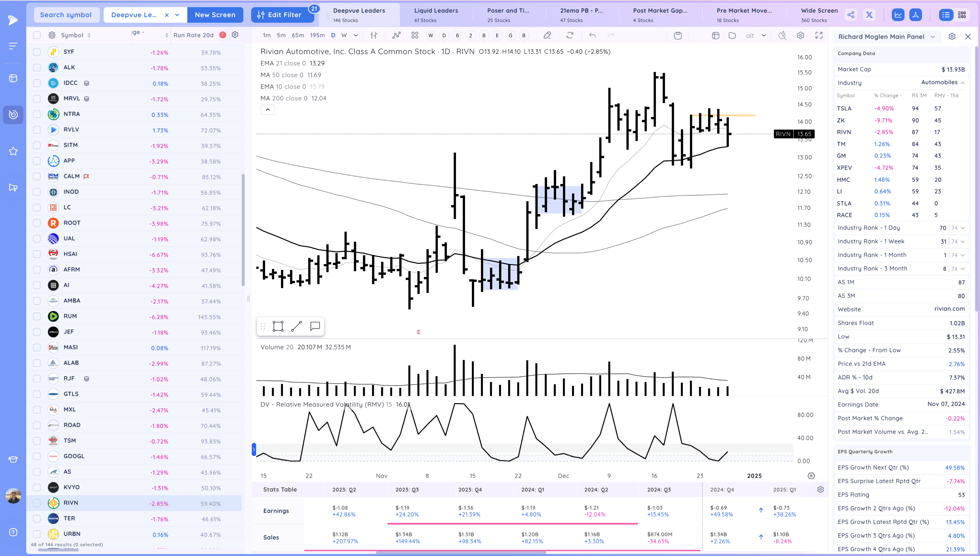This screenshot has height=556, width=980.
Task: Click the fullscreen chart icon
Action: point(819,36)
